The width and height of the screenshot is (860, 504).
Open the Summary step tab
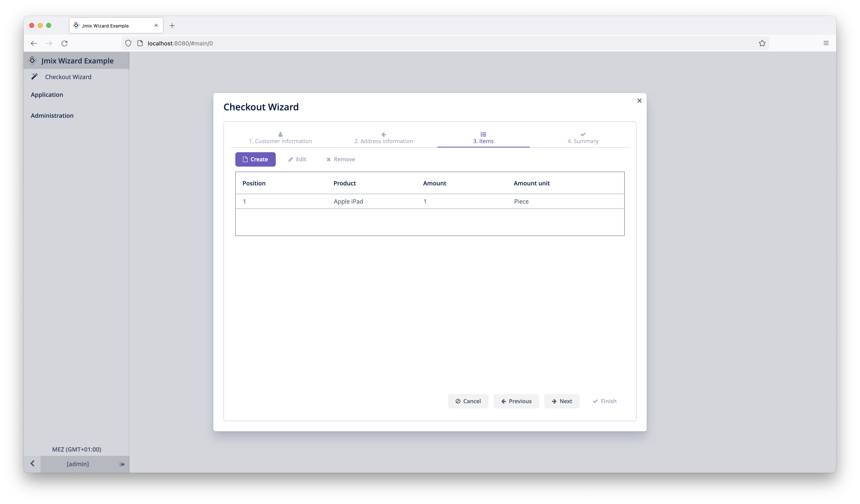[583, 138]
